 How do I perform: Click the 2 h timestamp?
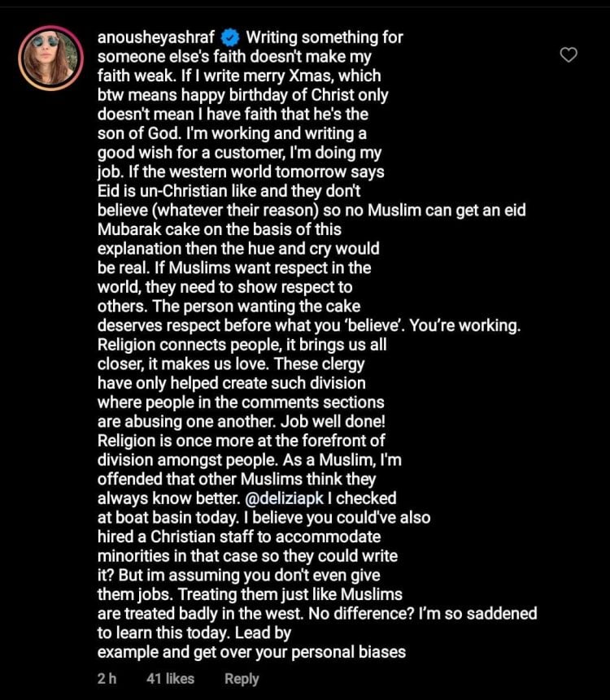[107, 679]
